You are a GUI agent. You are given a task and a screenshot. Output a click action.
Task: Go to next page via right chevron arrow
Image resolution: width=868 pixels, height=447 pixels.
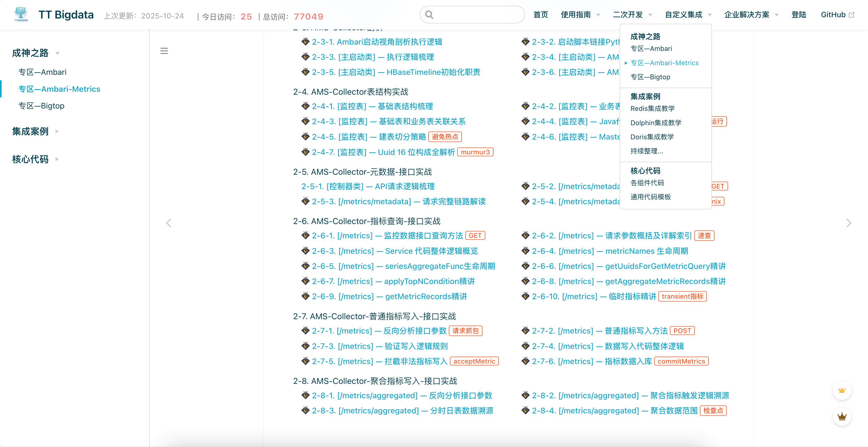click(x=849, y=223)
